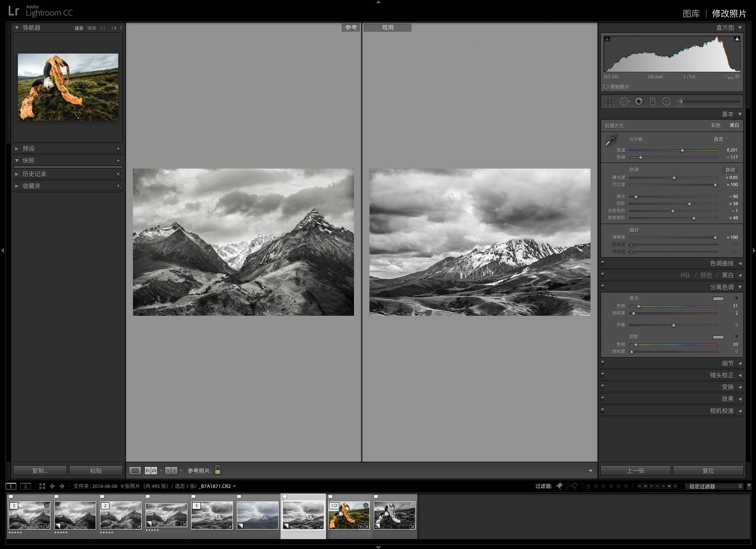This screenshot has width=756, height=549.
Task: Toggle the original photo checkbox under histogram
Action: point(606,87)
